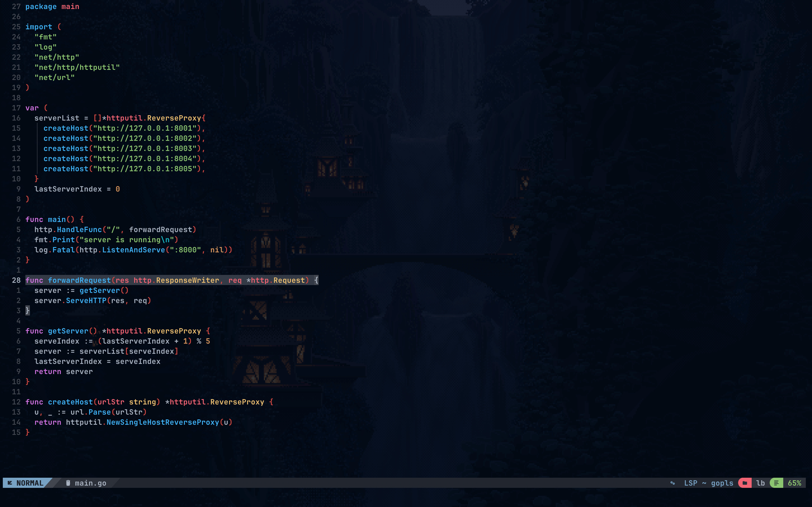Screen dimensions: 812x507
Task: Click the closing brace highlighted below ServeHTTP
Action: [28, 311]
